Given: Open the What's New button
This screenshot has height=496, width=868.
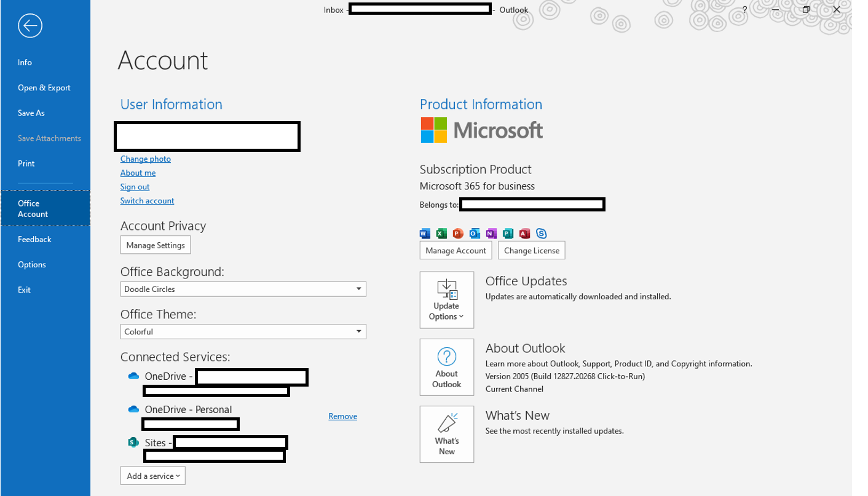Looking at the screenshot, I should pos(447,434).
